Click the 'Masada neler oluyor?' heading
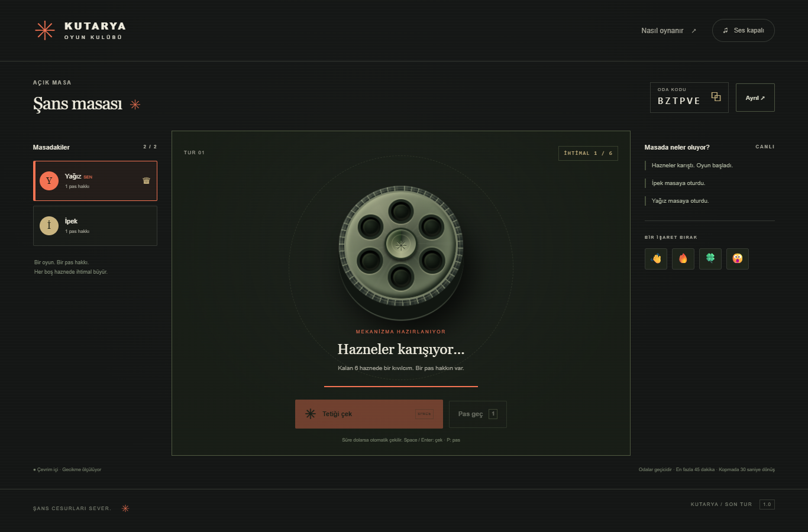 click(x=677, y=147)
